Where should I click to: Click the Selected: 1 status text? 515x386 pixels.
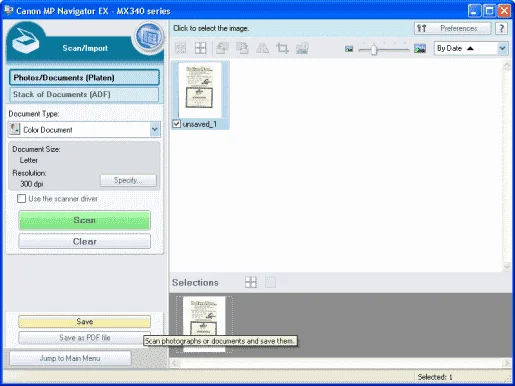click(435, 377)
